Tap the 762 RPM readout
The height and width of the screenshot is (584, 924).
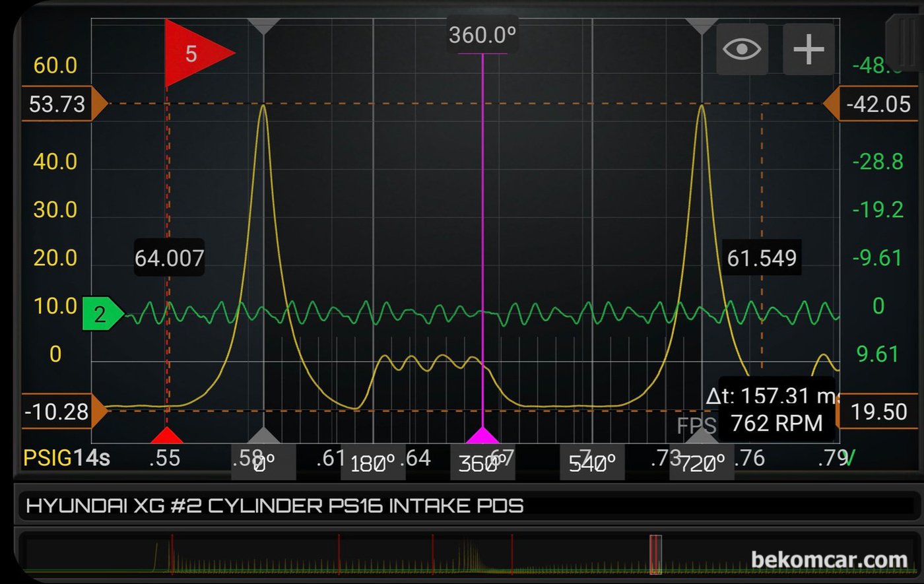tap(777, 423)
